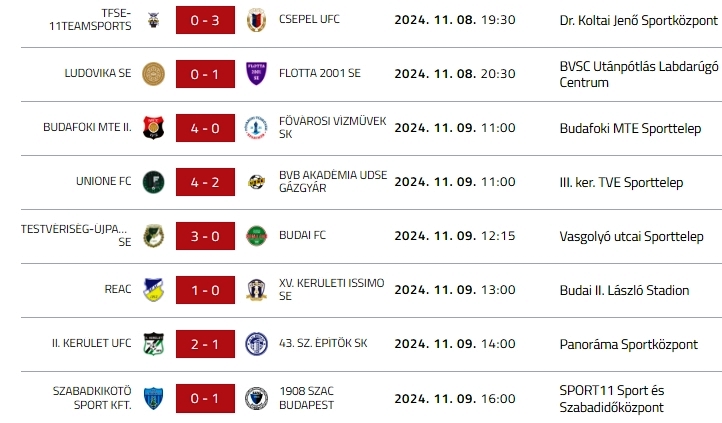Click the Unione FC team logo

(154, 182)
